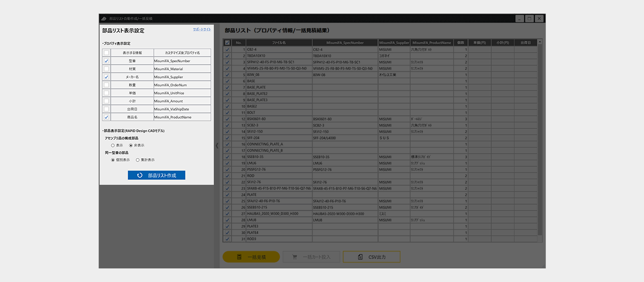Collapse the settings panel with left chevron

[217, 146]
